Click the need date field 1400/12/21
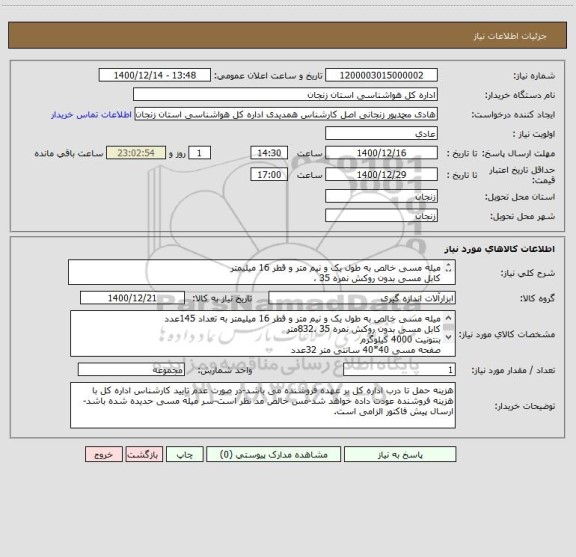 click(132, 298)
